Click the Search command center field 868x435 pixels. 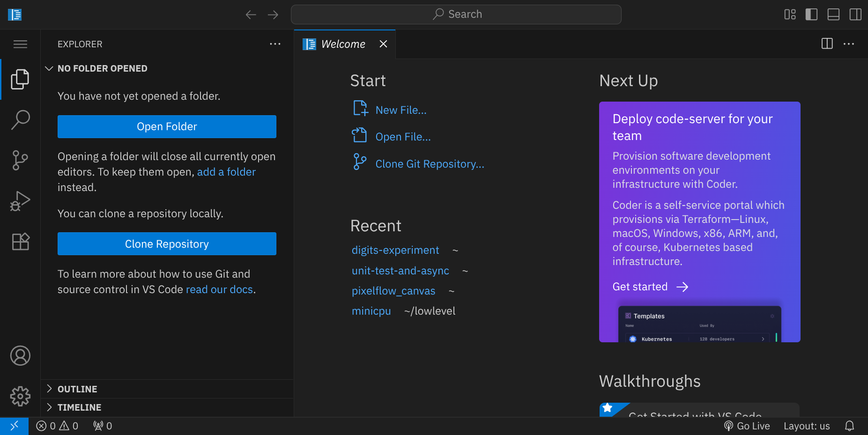[456, 15]
